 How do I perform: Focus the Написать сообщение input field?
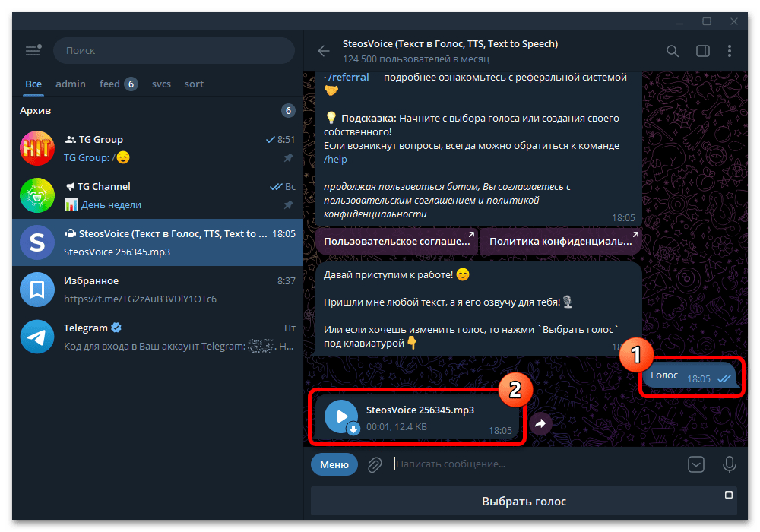click(536, 464)
